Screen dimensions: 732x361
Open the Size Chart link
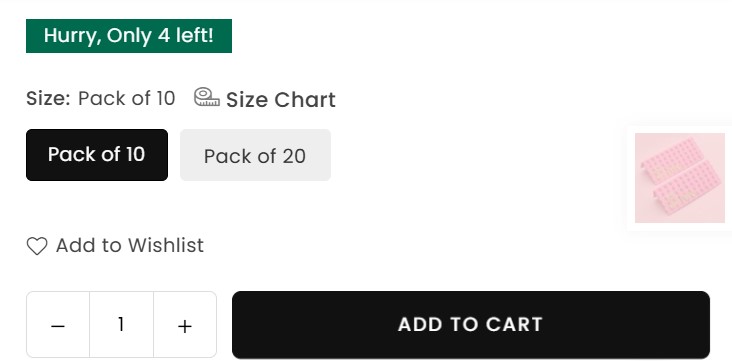click(x=281, y=100)
